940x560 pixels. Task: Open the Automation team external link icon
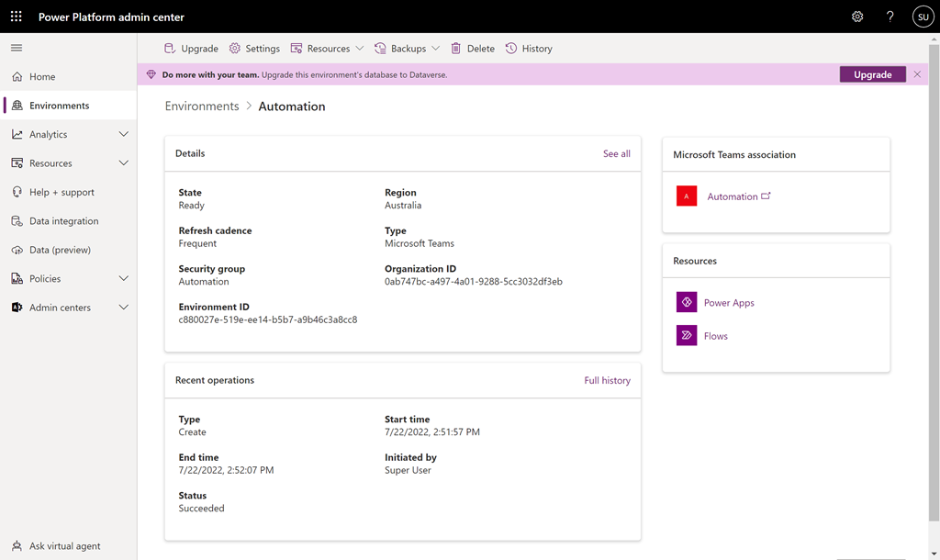point(767,196)
